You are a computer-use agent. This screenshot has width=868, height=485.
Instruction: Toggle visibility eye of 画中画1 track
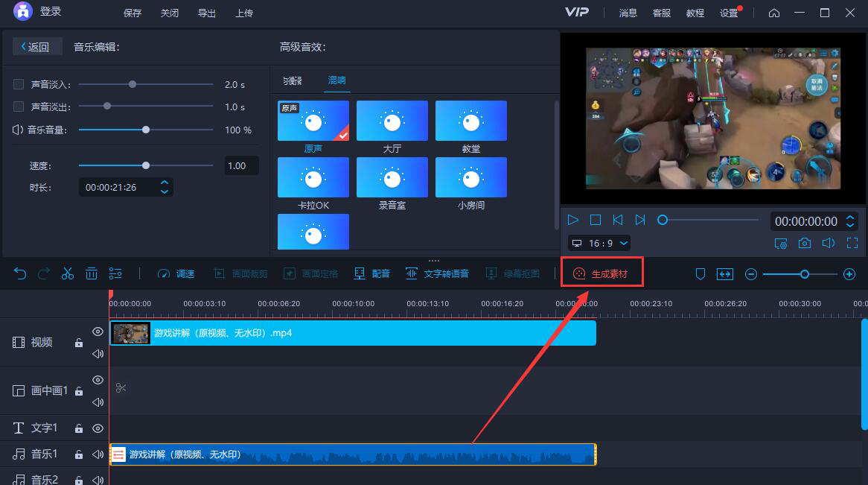point(98,380)
